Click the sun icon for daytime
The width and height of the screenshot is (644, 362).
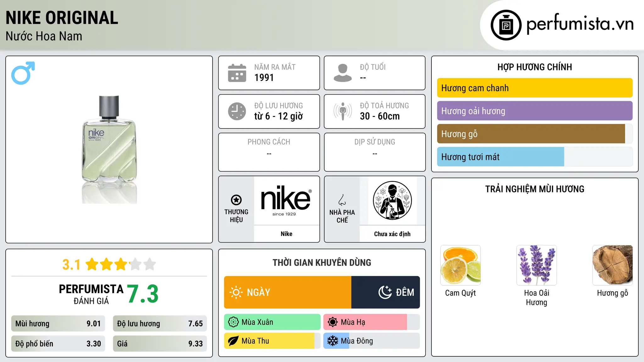tap(236, 292)
